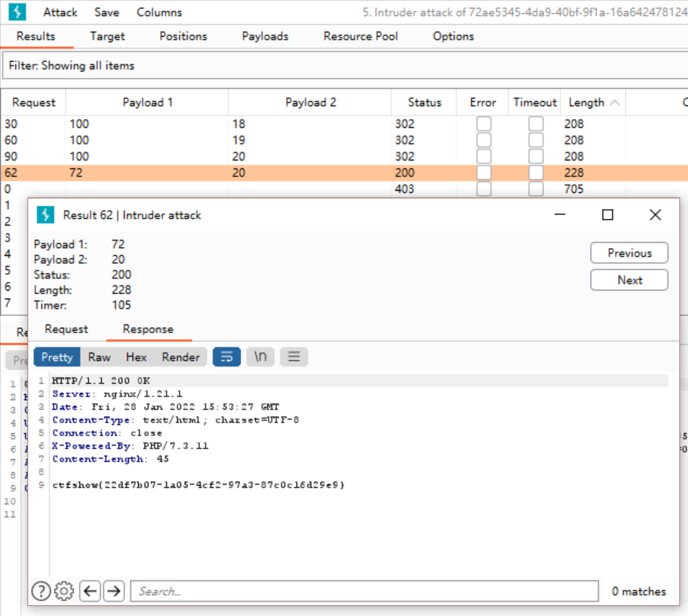The image size is (688, 616).
Task: Sort by the Request column header
Action: click(34, 103)
